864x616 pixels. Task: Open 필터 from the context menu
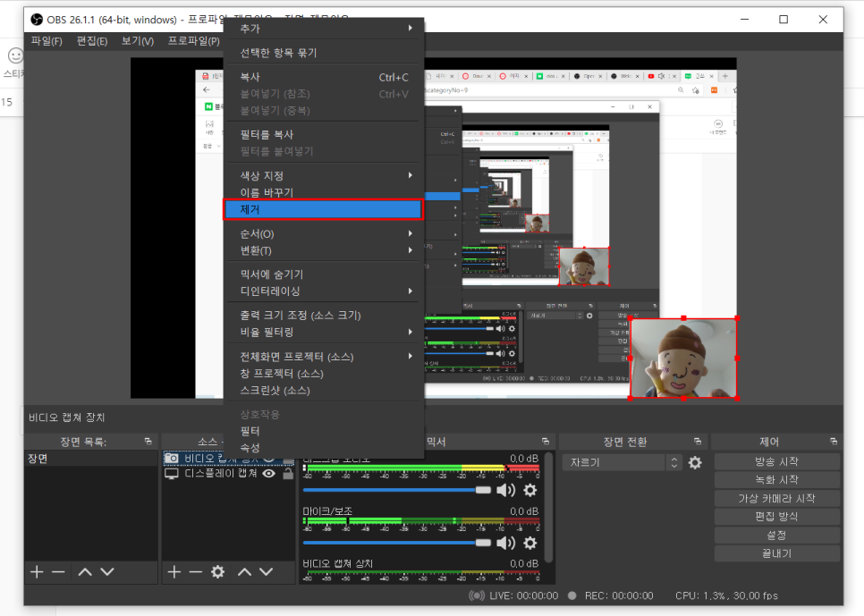click(x=324, y=431)
